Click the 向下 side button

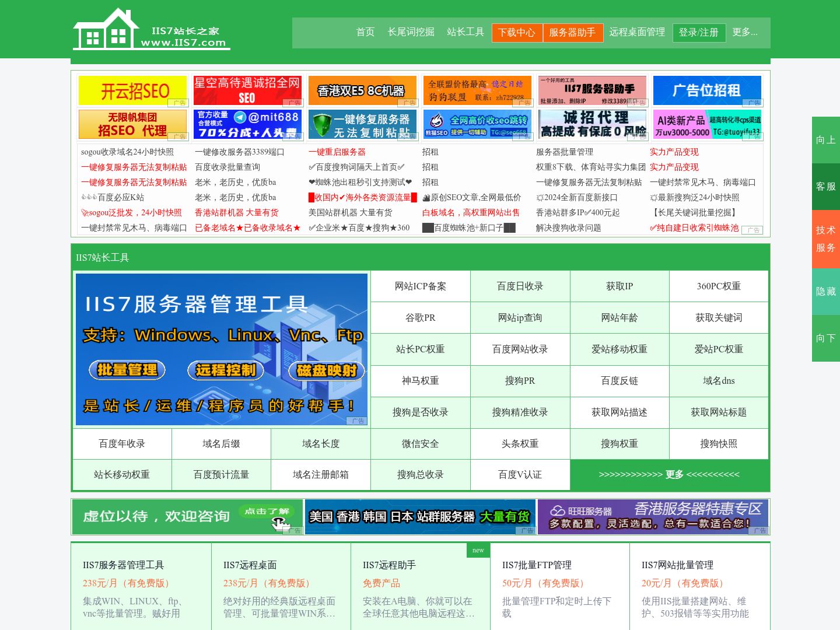(826, 338)
